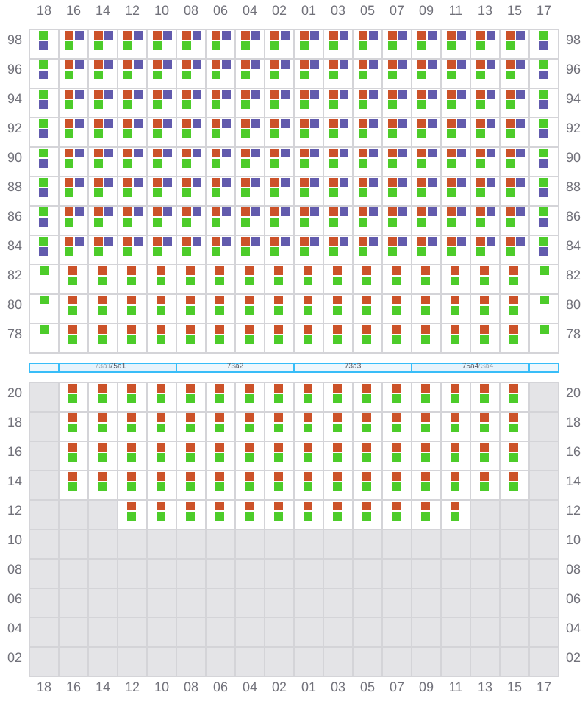588x706 pixels.
Task: Click the orange square in row 82, column 12
Action: (x=132, y=271)
